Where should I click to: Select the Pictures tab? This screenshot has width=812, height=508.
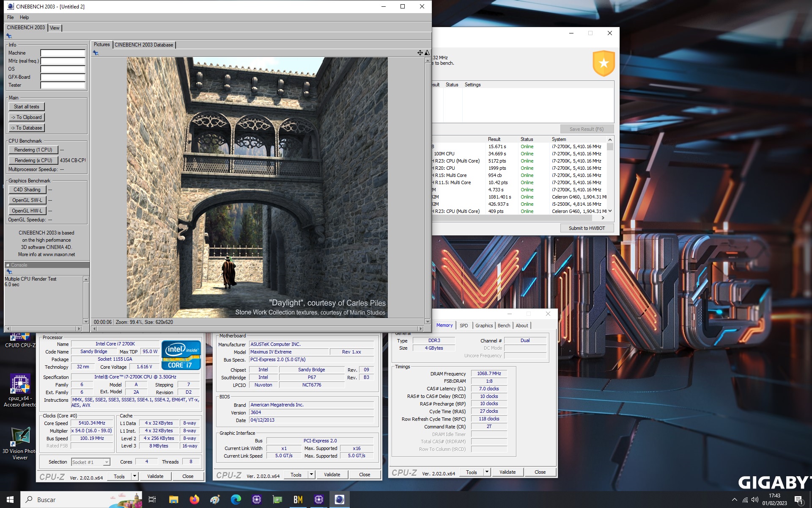[101, 44]
